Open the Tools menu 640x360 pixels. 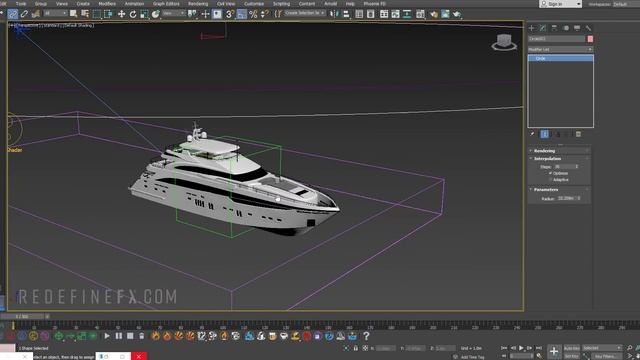21,4
